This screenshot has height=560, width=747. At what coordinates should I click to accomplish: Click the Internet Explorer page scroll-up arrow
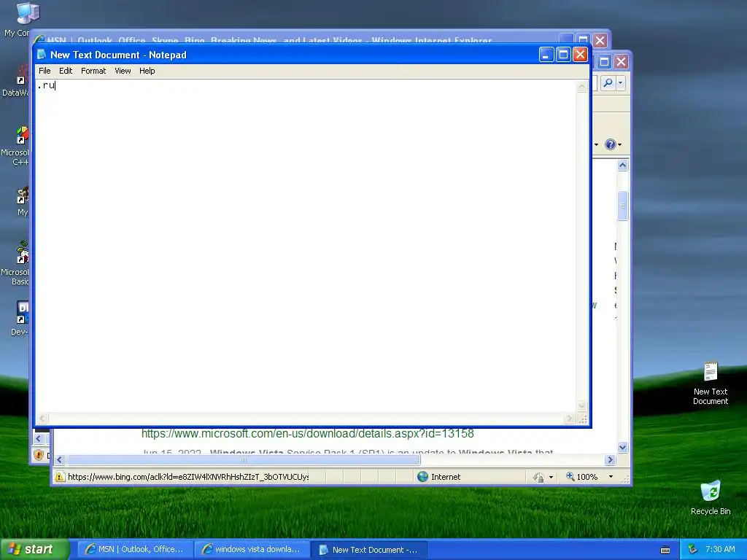coord(622,166)
